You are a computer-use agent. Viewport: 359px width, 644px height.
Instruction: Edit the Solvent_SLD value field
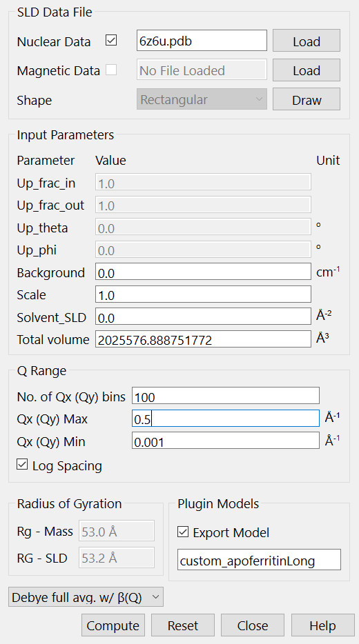pyautogui.click(x=203, y=316)
